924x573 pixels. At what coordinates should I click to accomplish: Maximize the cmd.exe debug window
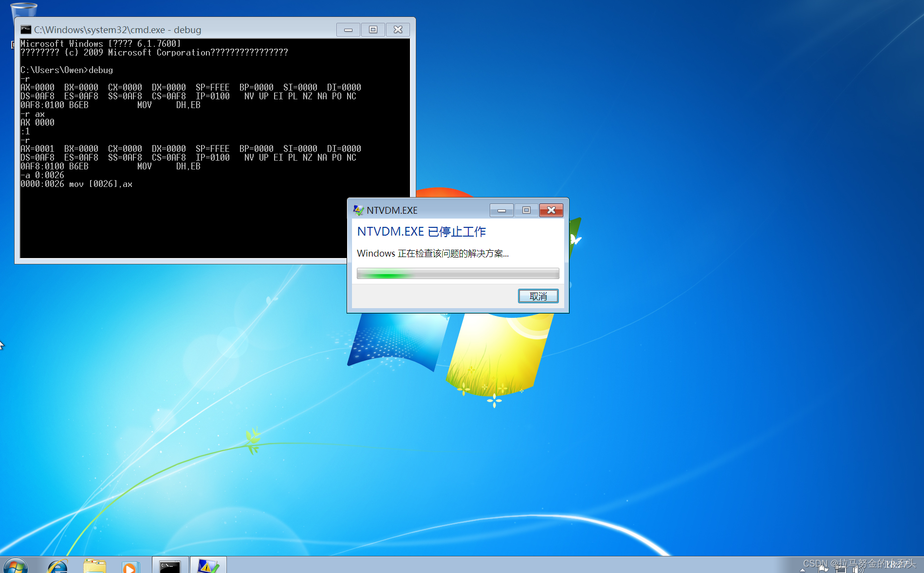tap(373, 30)
